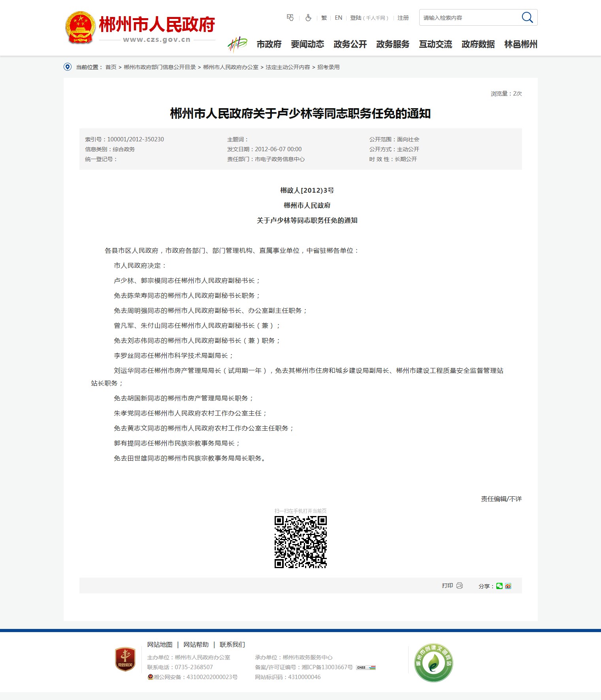Open accessibility mode via wheelchair icon
This screenshot has height=700, width=601.
tap(308, 18)
